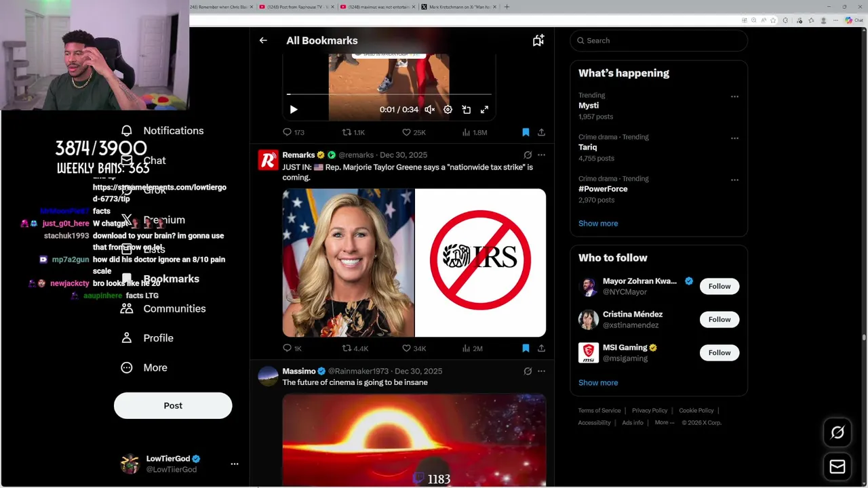Reply to the Remarks post with 1K replies
Image resolution: width=868 pixels, height=488 pixels.
coord(292,348)
